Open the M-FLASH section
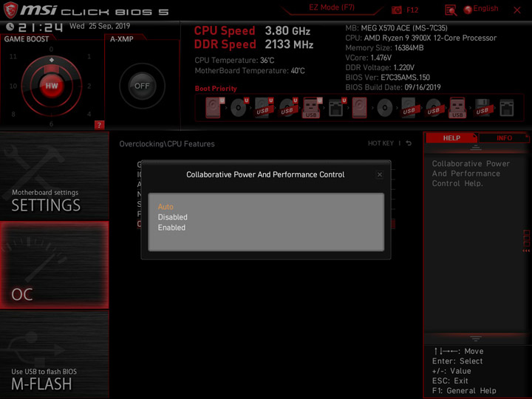Viewport: 532px width, 399px height. pyautogui.click(x=54, y=354)
